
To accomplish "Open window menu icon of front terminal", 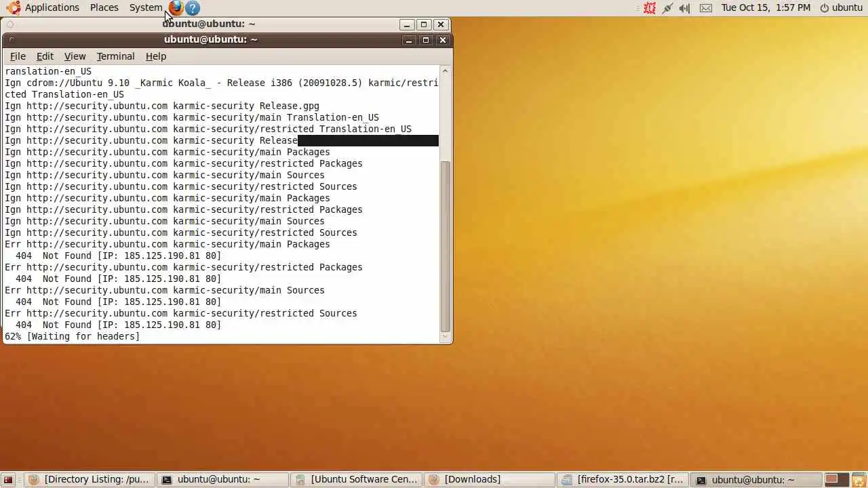I will pyautogui.click(x=11, y=40).
